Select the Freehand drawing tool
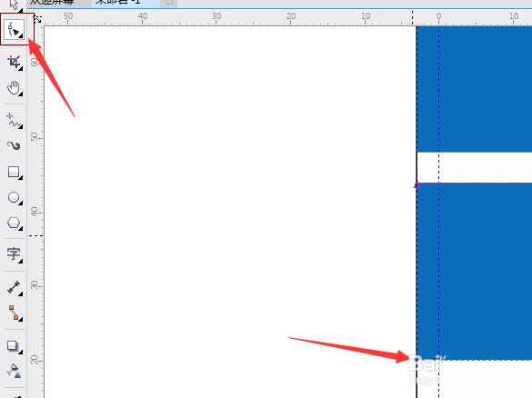This screenshot has height=398, width=532. 15,120
